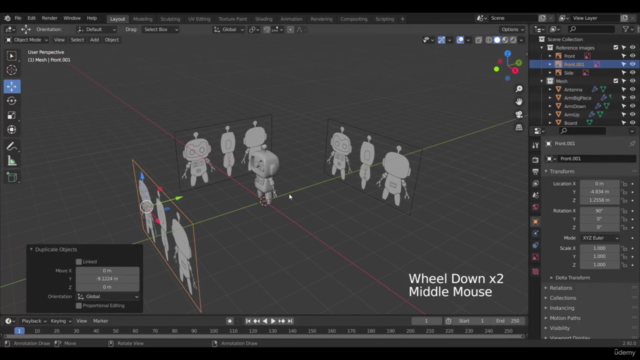Switch to solid viewport shading
Image resolution: width=640 pixels, height=360 pixels.
(x=497, y=40)
